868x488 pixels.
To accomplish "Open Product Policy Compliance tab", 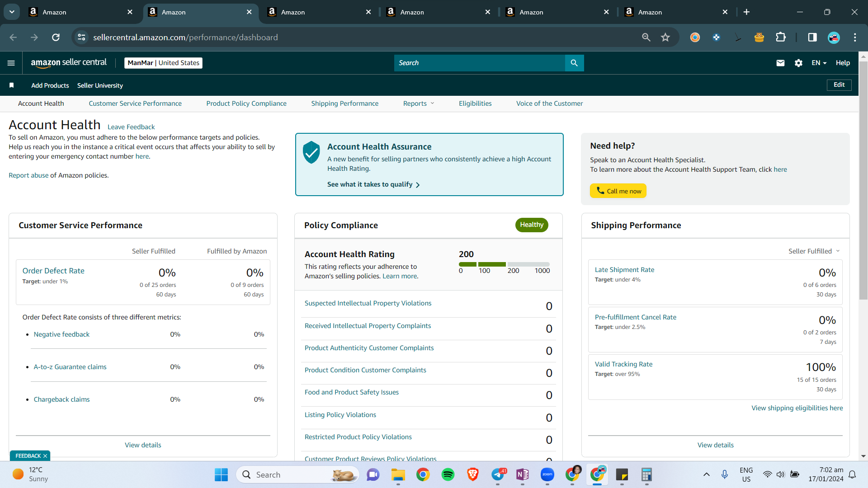I will point(246,103).
